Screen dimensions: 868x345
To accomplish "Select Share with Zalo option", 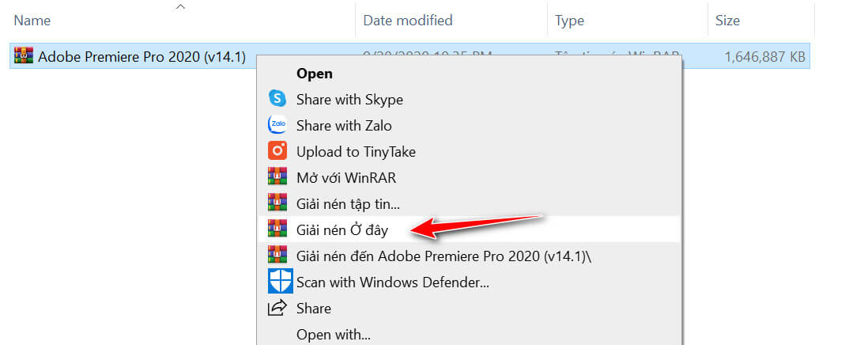I will (343, 126).
